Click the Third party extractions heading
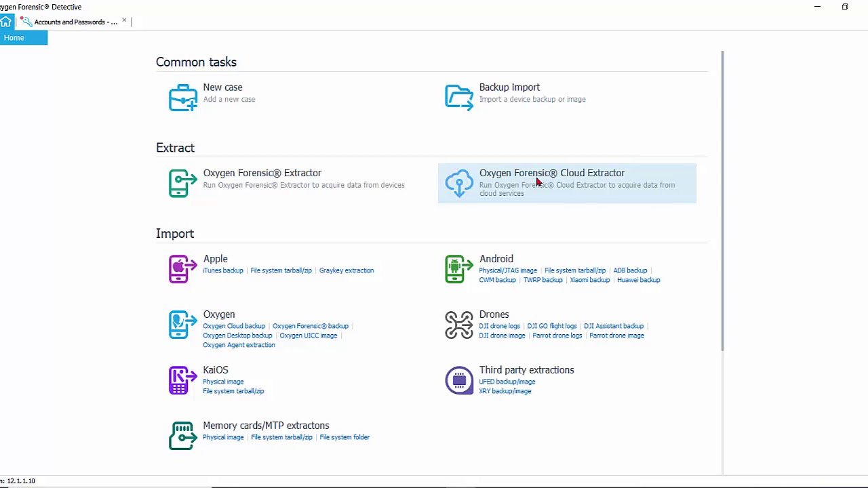The height and width of the screenshot is (488, 868). 526,370
